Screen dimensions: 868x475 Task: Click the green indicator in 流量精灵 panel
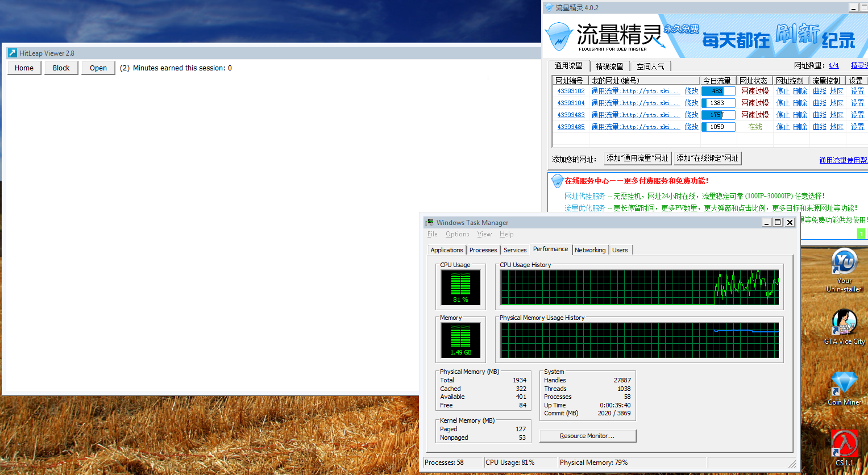pyautogui.click(x=861, y=233)
